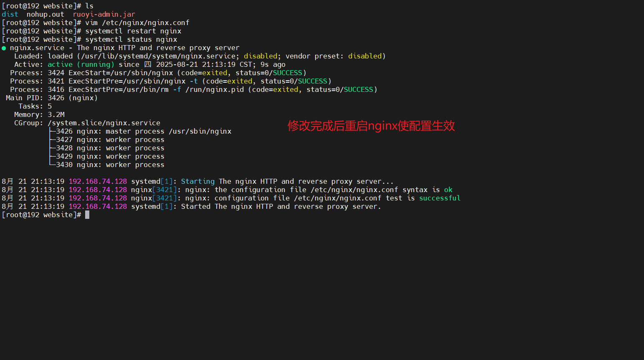644x360 pixels.
Task: Click the green nginx.service status dot
Action: [x=4, y=48]
